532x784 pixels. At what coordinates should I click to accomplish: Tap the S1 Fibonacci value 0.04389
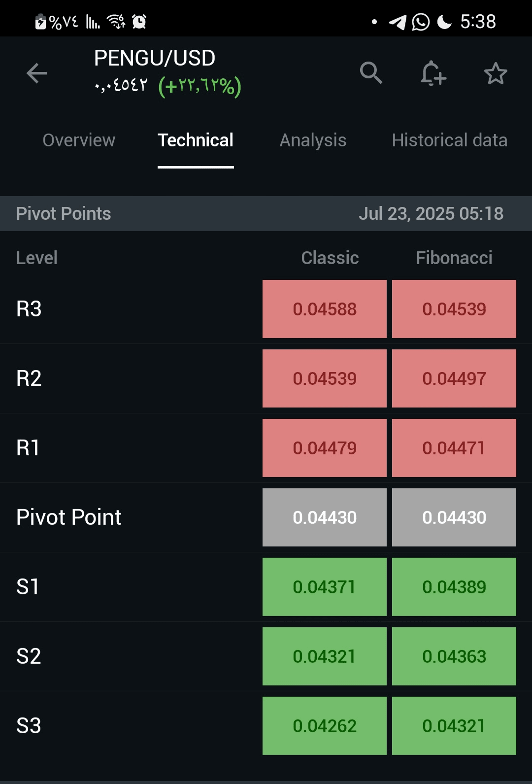pos(454,587)
